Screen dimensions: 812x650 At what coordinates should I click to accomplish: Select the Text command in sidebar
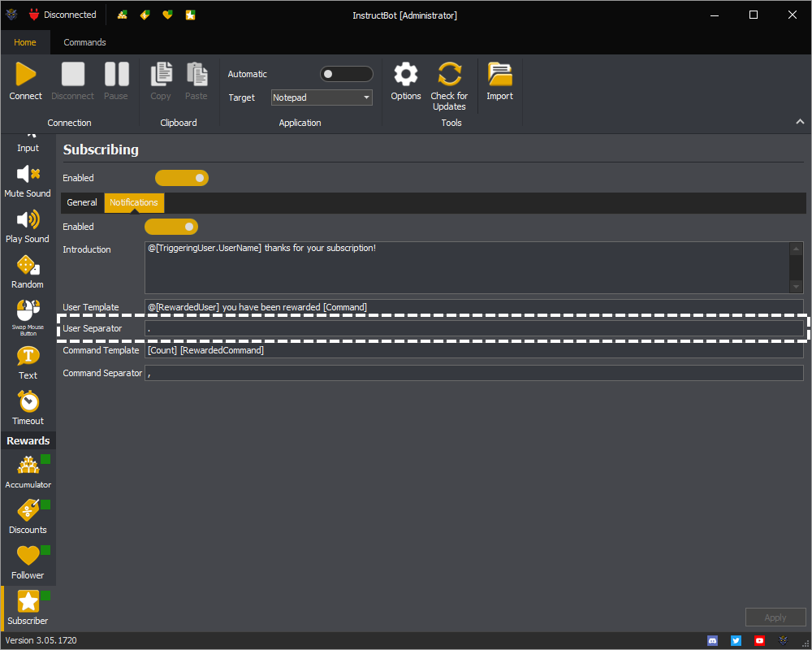pyautogui.click(x=28, y=363)
